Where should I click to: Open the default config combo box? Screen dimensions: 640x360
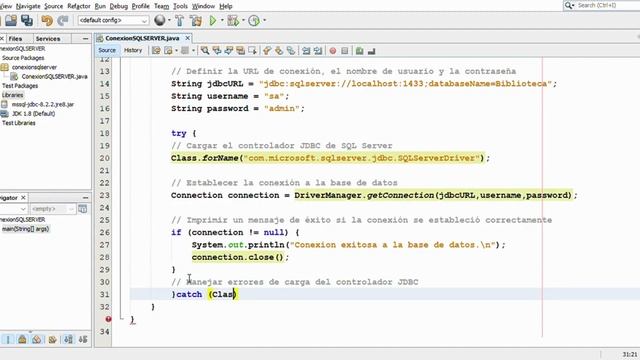pyautogui.click(x=113, y=20)
